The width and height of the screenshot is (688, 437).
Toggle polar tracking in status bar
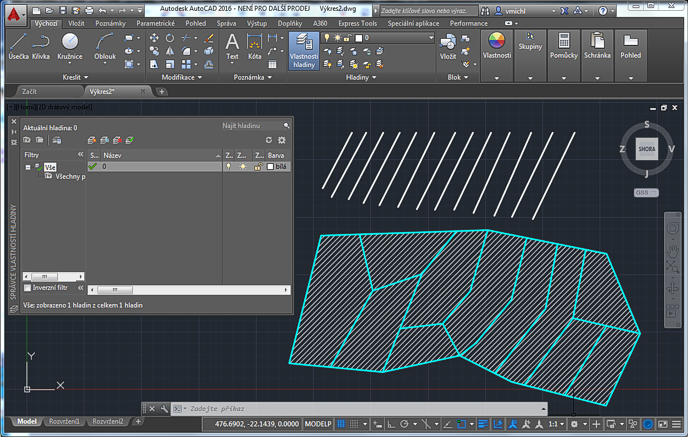pos(404,424)
